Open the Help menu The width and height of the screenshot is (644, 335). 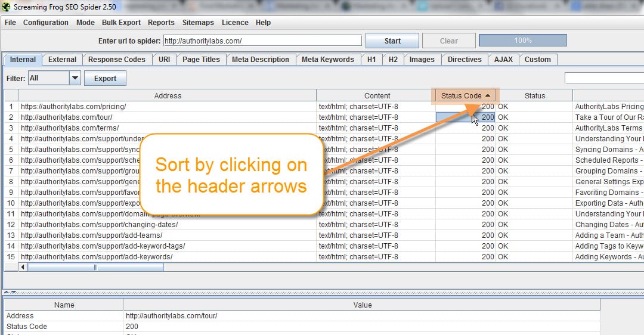(x=263, y=23)
